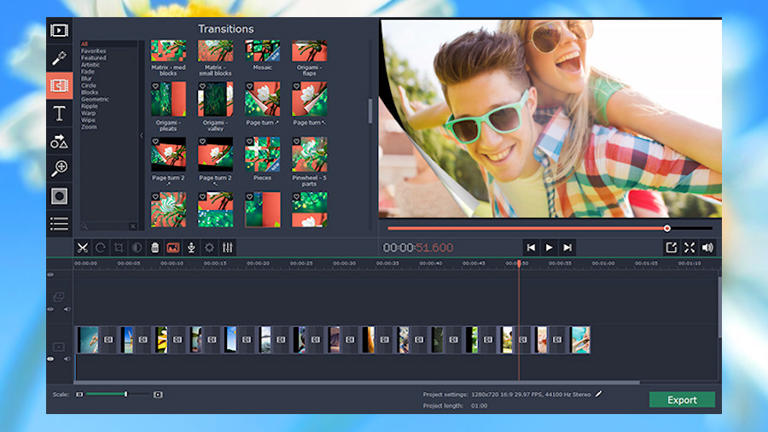Select the Featured category
Viewport: 768px width, 432px height.
pos(94,58)
